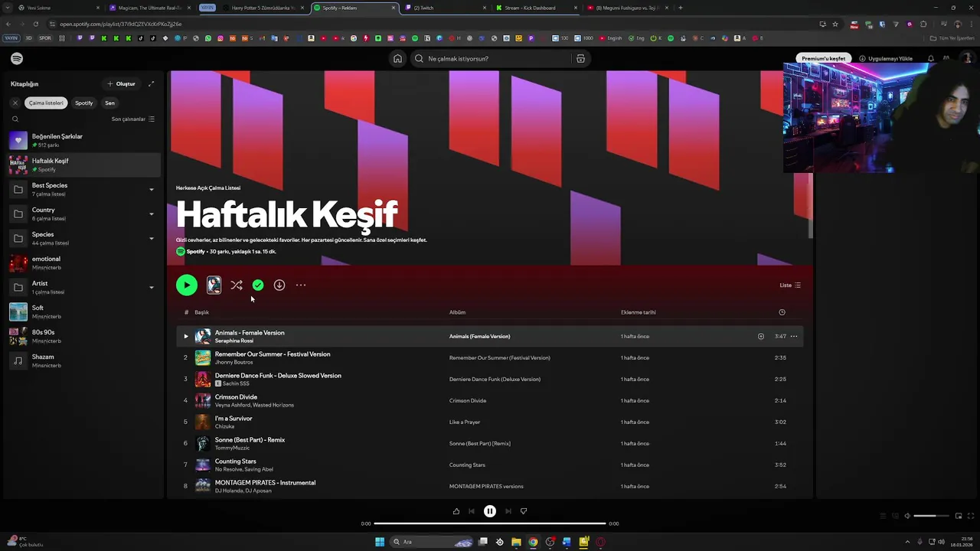Open the mini player icon
This screenshot has height=551, width=980.
click(959, 516)
